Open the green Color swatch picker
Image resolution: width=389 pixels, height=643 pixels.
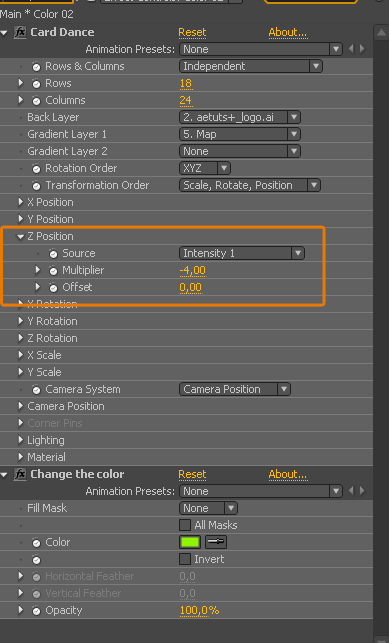[x=190, y=542]
